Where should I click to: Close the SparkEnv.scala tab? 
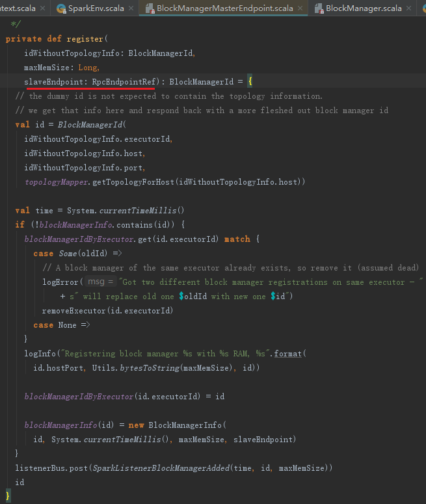coord(131,8)
